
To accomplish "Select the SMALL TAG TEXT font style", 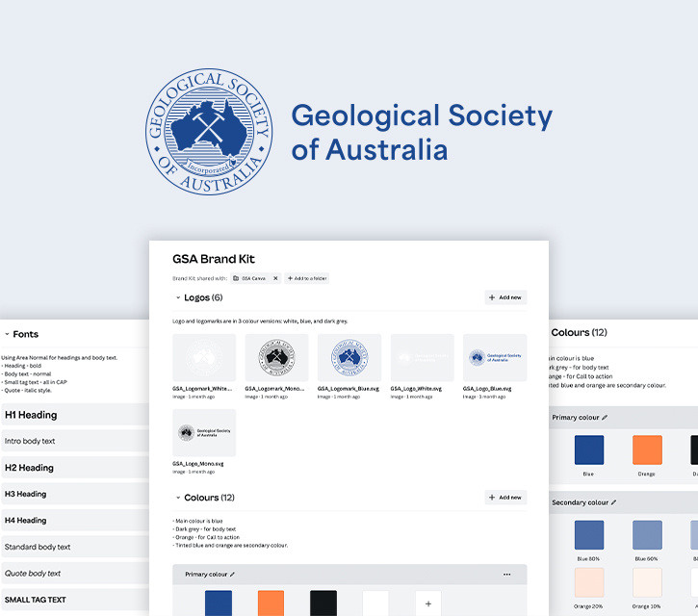I will (x=75, y=600).
